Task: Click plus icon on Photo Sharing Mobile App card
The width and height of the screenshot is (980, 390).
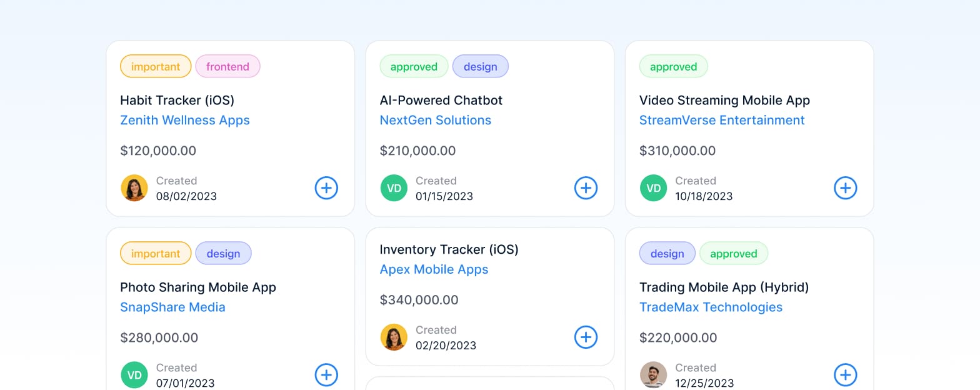Action: pos(326,375)
